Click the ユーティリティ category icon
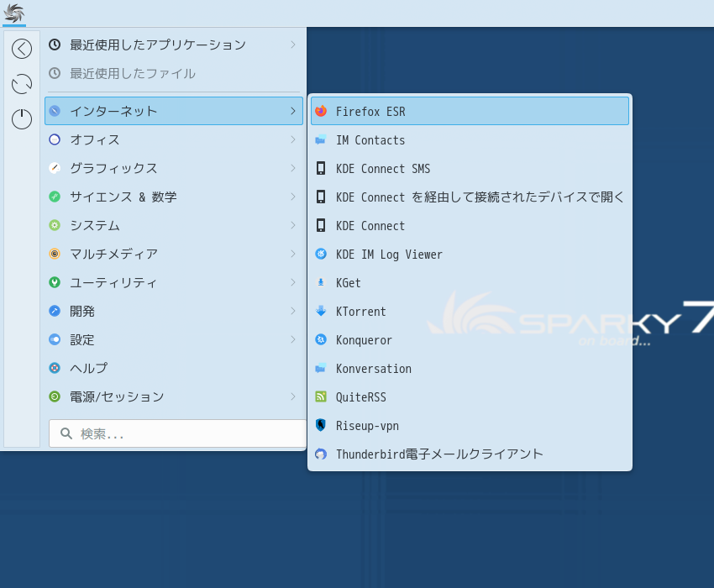Image resolution: width=714 pixels, height=588 pixels. click(x=55, y=282)
